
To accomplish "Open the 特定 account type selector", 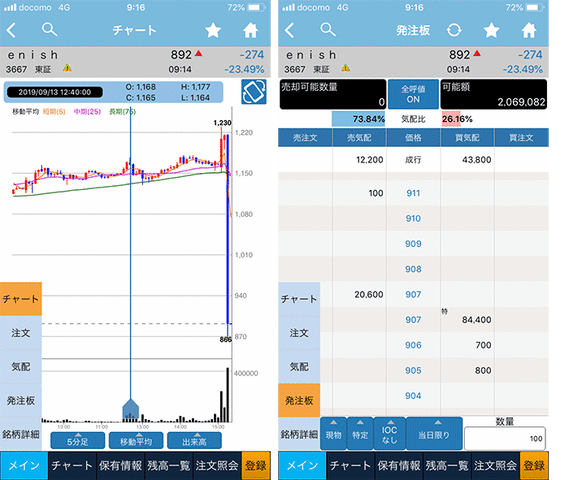I will click(x=360, y=433).
